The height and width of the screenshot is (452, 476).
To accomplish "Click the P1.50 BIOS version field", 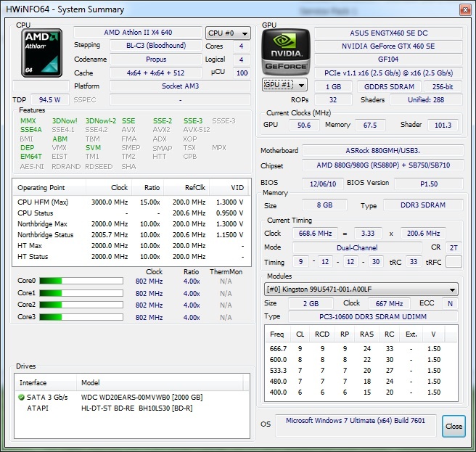I will 429,184.
